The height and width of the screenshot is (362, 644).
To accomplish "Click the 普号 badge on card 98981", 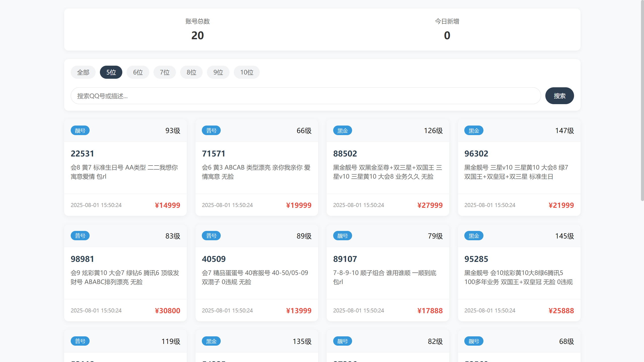I will pyautogui.click(x=80, y=236).
